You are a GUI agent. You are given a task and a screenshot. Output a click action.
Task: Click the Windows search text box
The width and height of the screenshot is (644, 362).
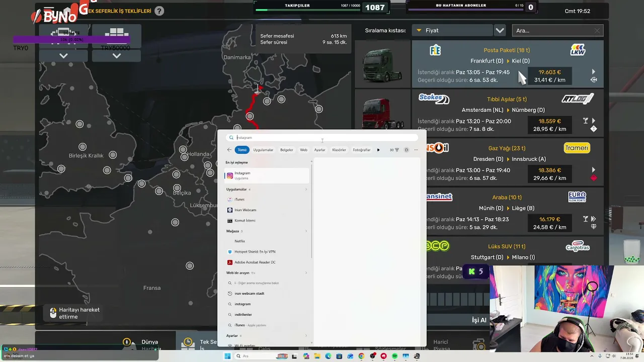(x=322, y=137)
